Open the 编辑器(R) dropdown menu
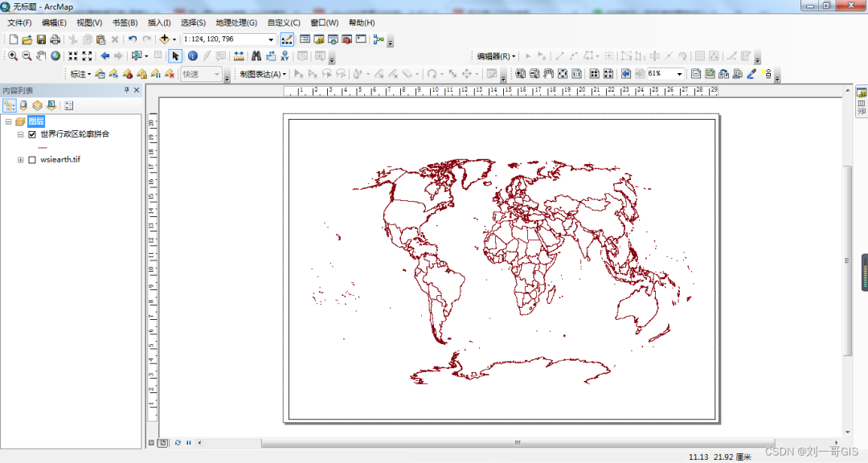The width and height of the screenshot is (868, 463). pyautogui.click(x=497, y=56)
